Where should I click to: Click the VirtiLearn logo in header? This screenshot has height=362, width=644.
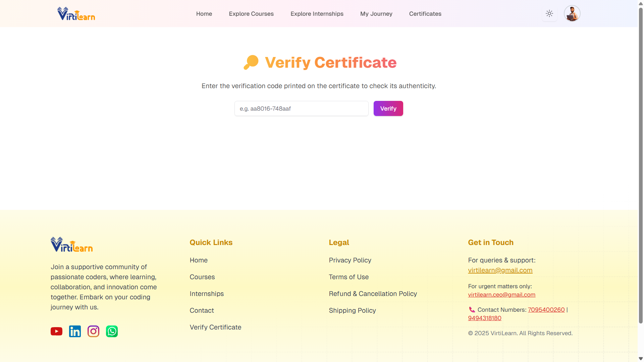tap(76, 14)
